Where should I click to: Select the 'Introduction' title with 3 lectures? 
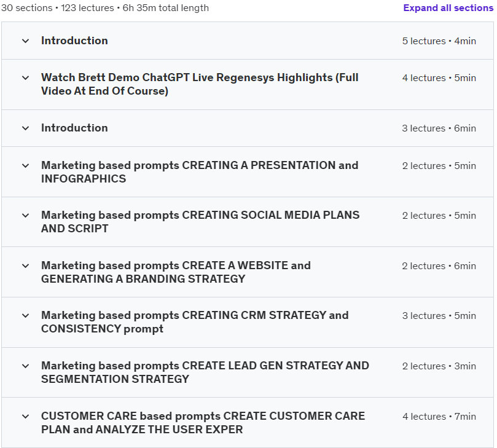coord(74,128)
